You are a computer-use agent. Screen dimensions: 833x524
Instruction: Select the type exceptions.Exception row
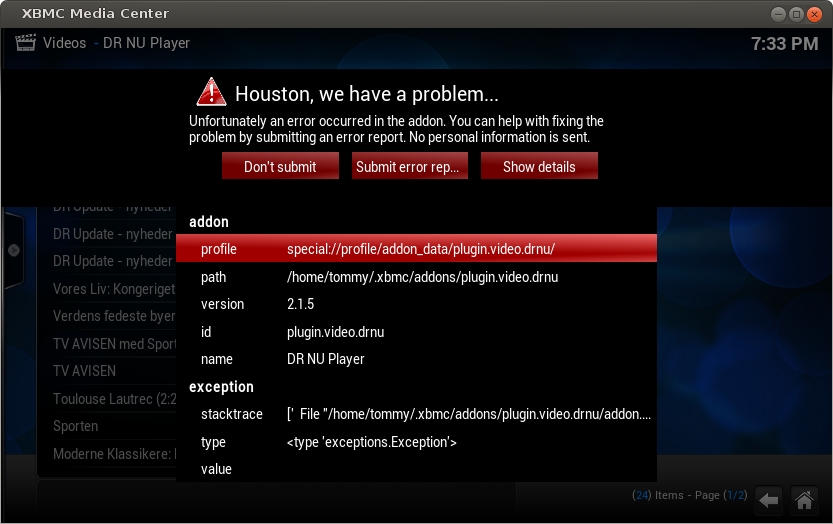(x=416, y=442)
